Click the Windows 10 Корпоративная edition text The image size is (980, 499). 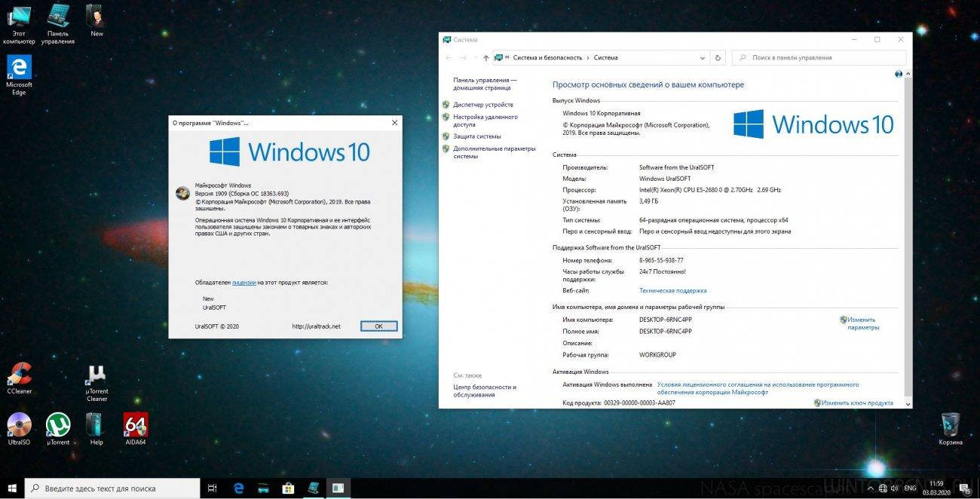click(602, 113)
